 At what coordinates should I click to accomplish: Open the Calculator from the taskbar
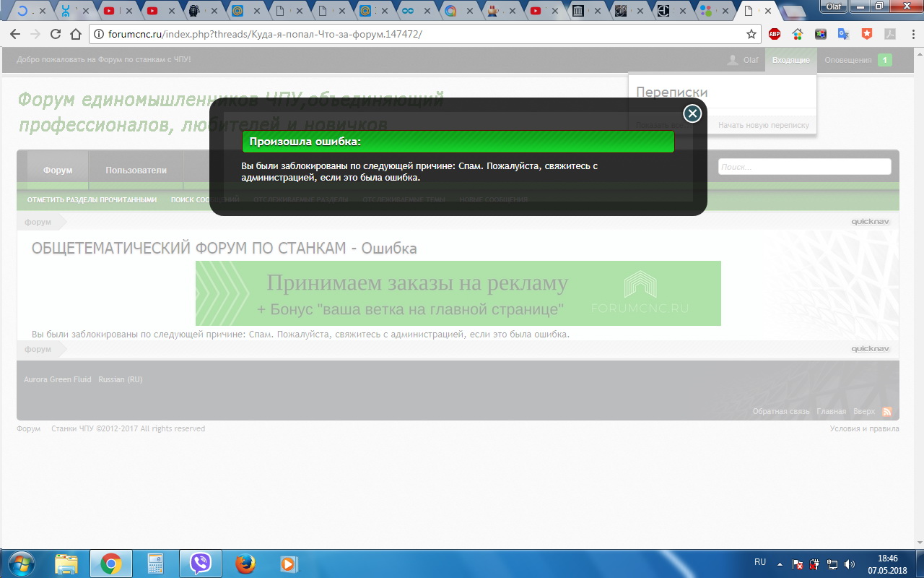pyautogui.click(x=156, y=563)
